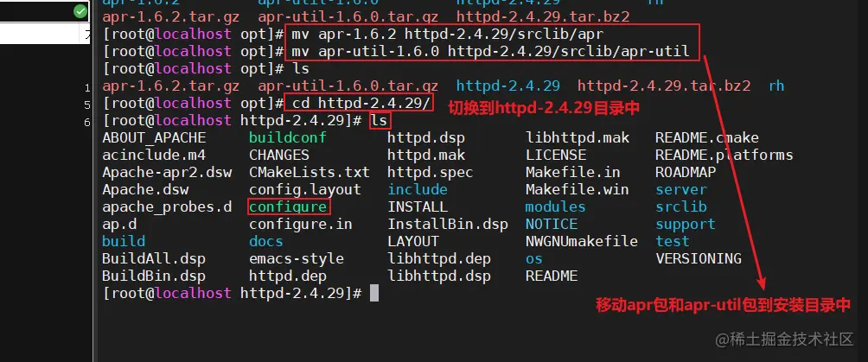
Task: Select NWGNUmakefile in the listing
Action: click(x=582, y=241)
